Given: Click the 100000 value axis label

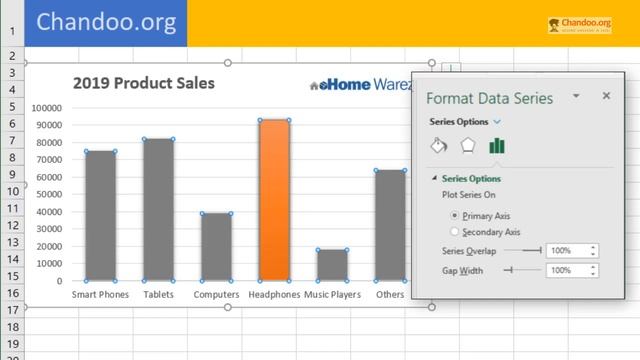Looking at the screenshot, I should [x=47, y=108].
